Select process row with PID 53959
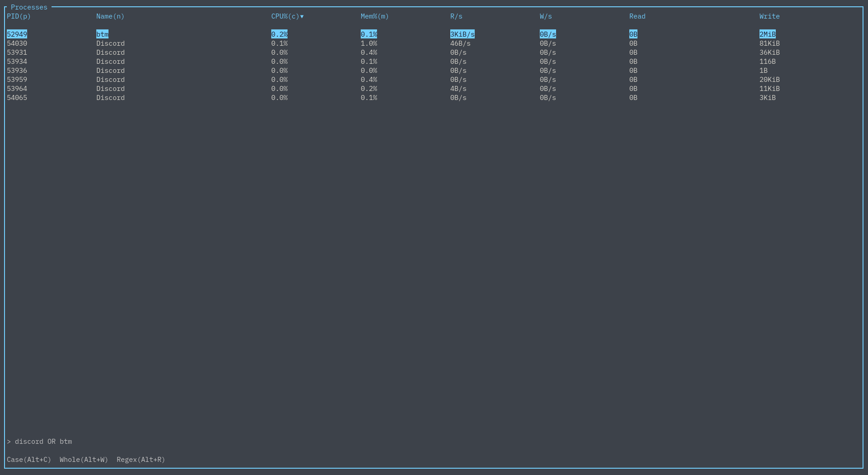The height and width of the screenshot is (475, 868). [434, 80]
